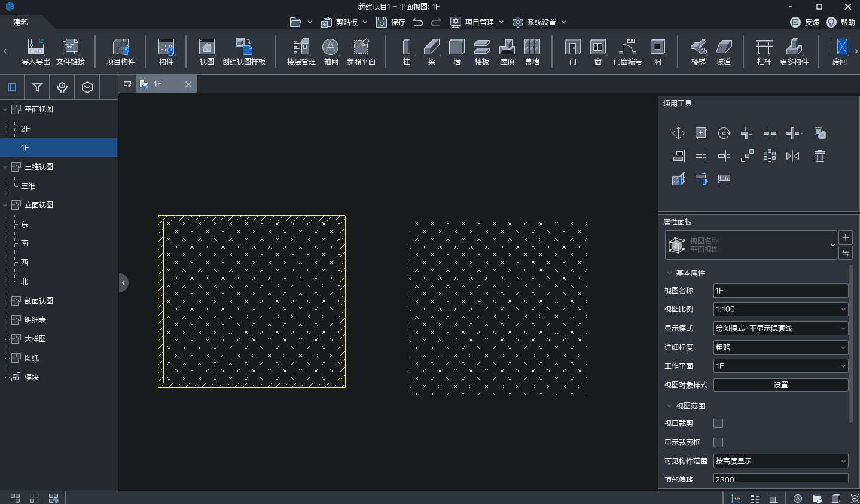Open the 系统设置 menu
The image size is (860, 504).
[x=539, y=22]
